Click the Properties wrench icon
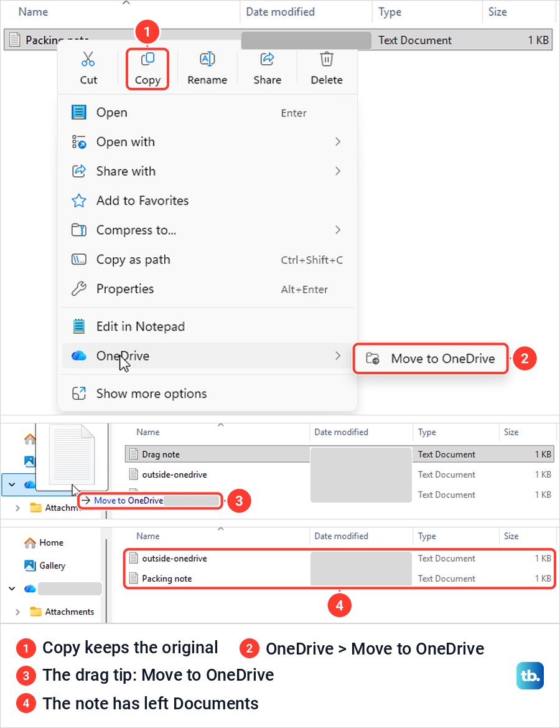Image resolution: width=560 pixels, height=728 pixels. point(79,289)
